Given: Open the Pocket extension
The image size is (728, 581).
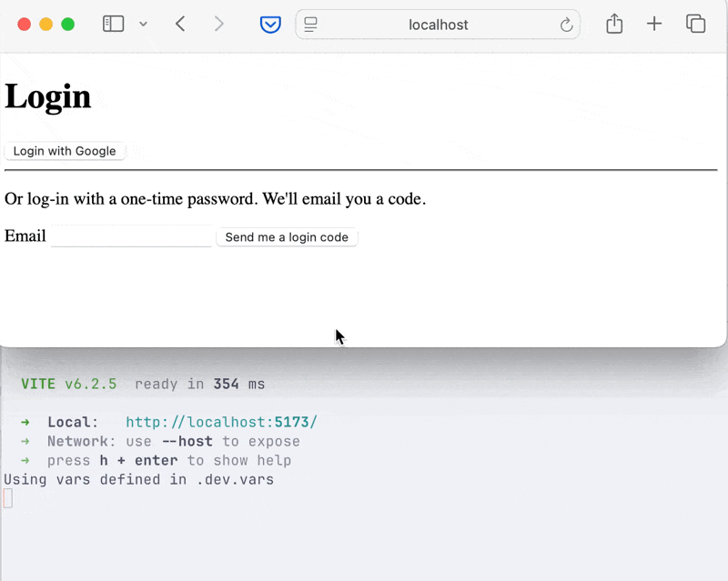Looking at the screenshot, I should point(269,25).
